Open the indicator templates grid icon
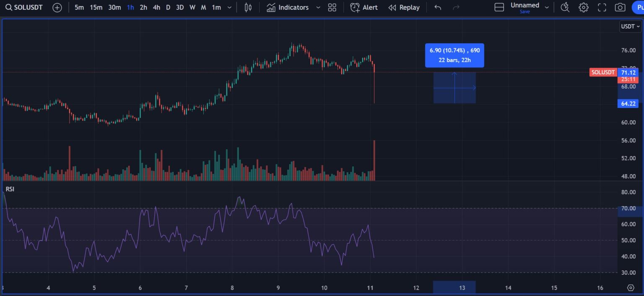Screen dimensions: 644x296 [332, 8]
